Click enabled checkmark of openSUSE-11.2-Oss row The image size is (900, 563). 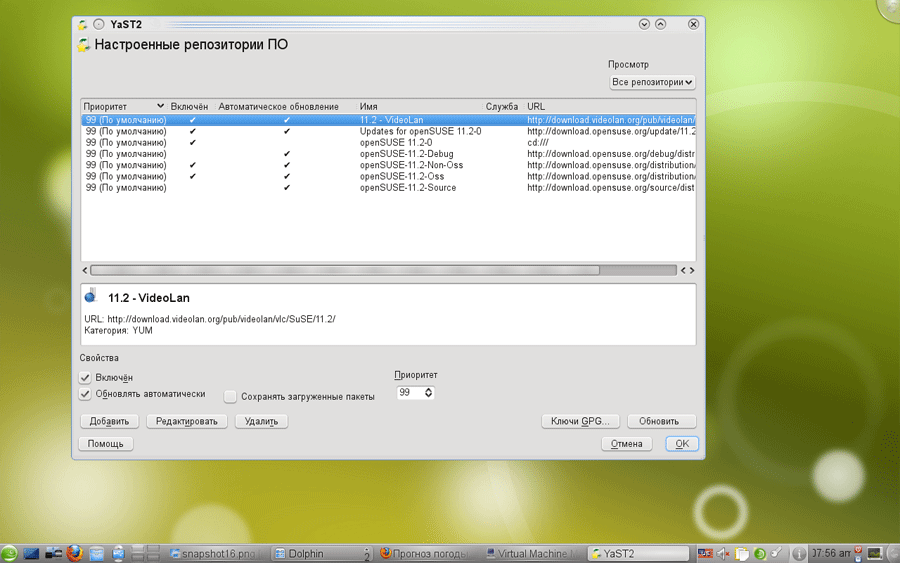[x=192, y=176]
